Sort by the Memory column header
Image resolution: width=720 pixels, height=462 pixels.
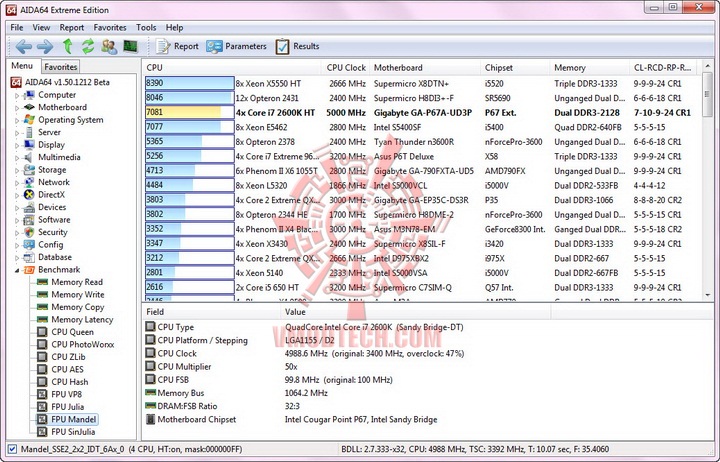click(589, 68)
